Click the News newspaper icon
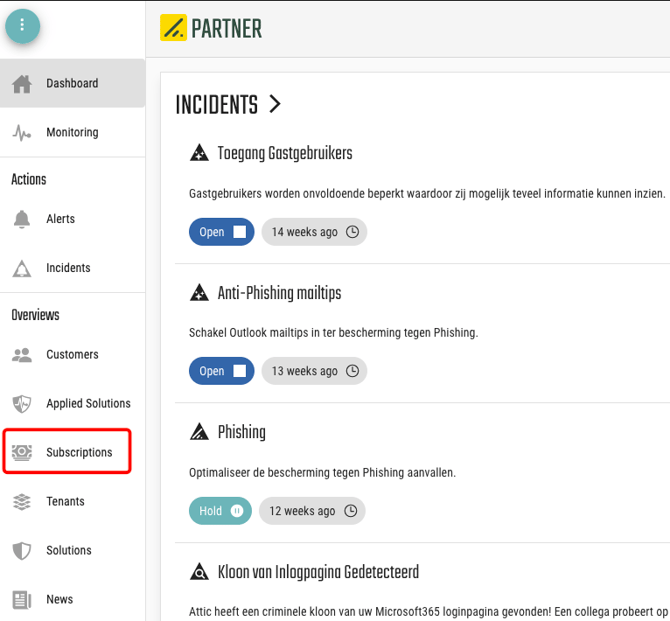This screenshot has width=670, height=621. [x=22, y=600]
